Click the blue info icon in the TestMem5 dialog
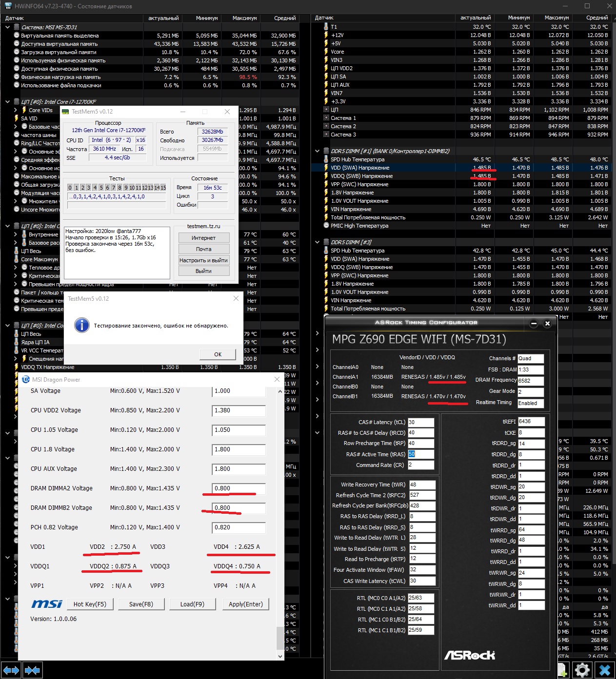616x679 pixels. pyautogui.click(x=82, y=325)
